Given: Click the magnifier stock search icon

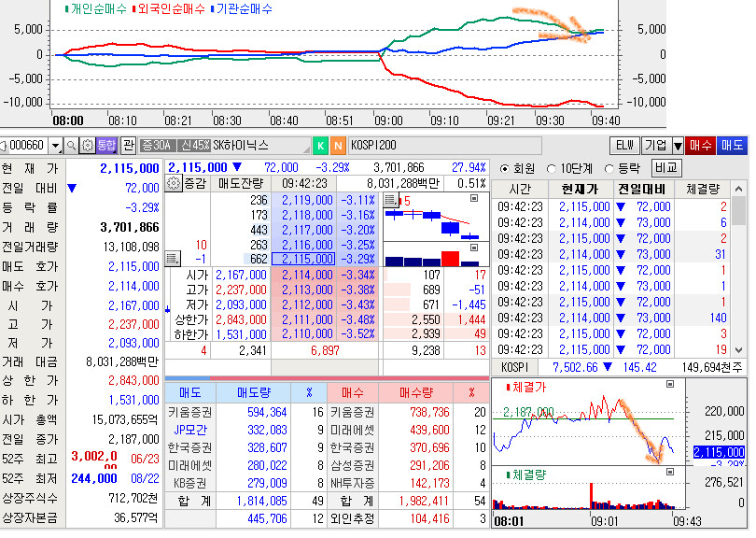Looking at the screenshot, I should [71, 145].
